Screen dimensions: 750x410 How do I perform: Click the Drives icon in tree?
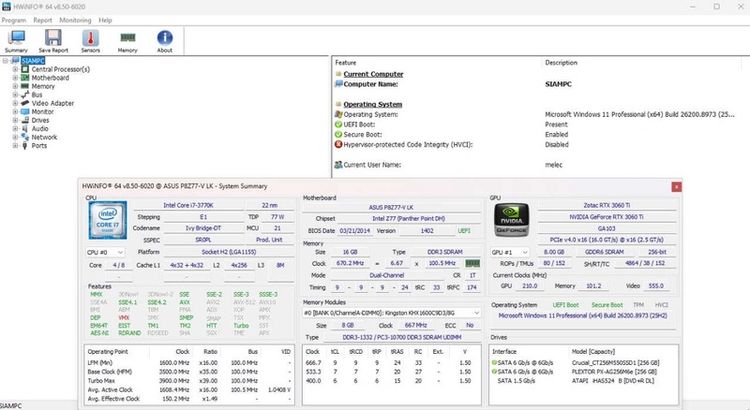pos(25,120)
